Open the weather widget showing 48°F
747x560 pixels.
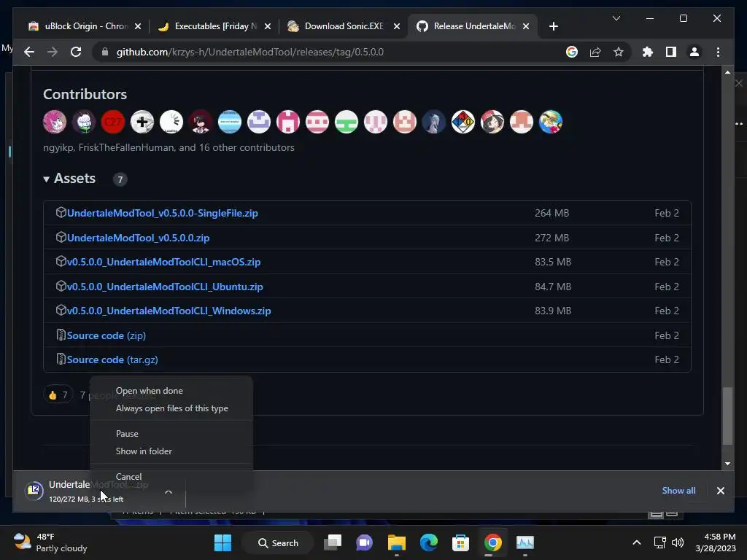click(50, 542)
